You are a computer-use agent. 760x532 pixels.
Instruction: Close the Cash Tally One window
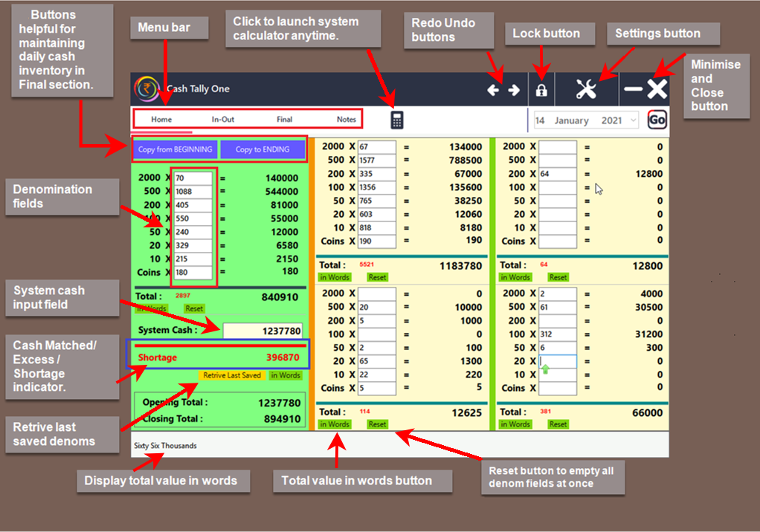click(657, 89)
